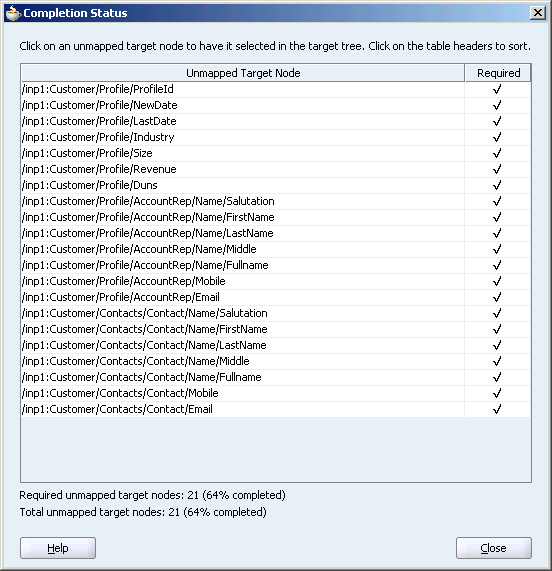
Task: Click the Required checkmark for LastDate
Action: click(497, 121)
